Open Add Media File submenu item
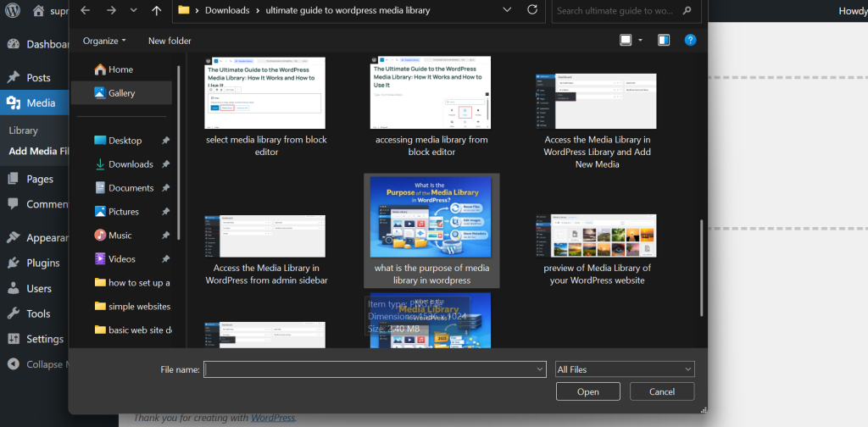Screen dimensions: 868x427 [x=39, y=151]
